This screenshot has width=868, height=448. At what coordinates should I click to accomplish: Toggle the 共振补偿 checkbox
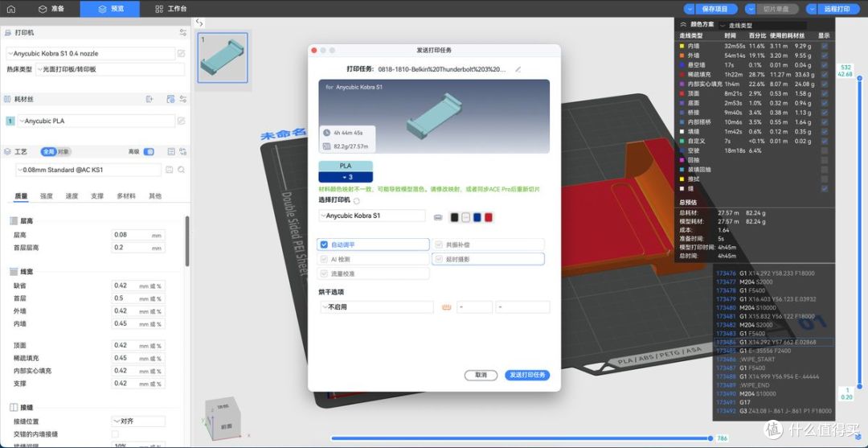click(439, 245)
